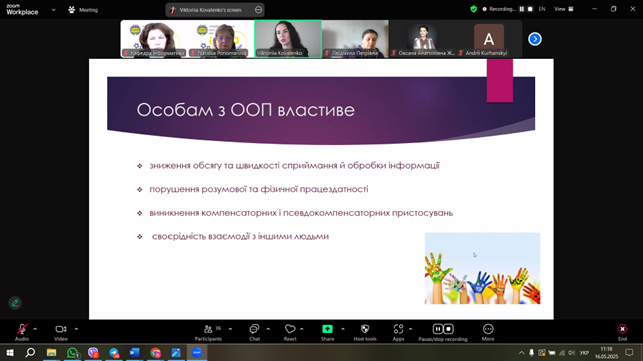Open Viber from the taskbar
This screenshot has width=643, height=361.
[93, 352]
